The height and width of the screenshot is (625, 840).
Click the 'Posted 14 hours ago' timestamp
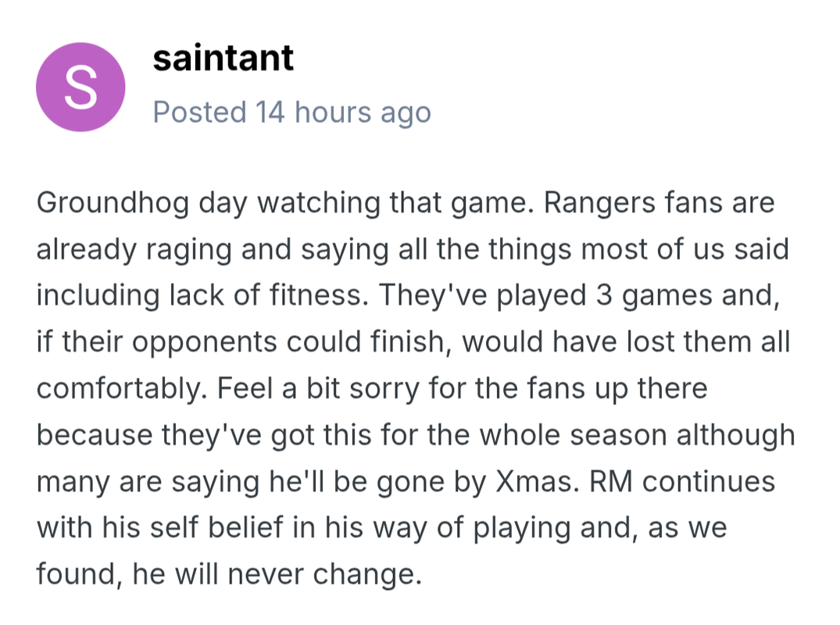(292, 112)
